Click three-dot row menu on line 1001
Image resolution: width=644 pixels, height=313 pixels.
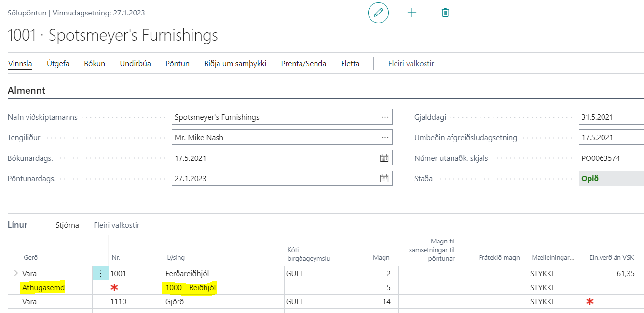point(100,274)
